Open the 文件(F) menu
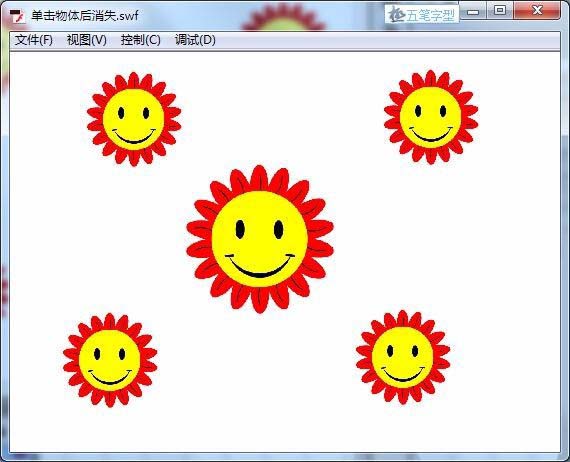The image size is (570, 462). tap(33, 40)
